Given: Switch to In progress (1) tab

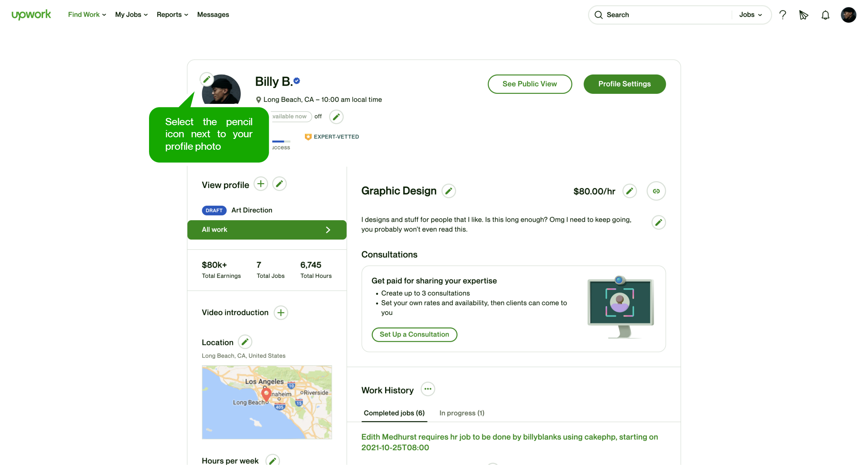Looking at the screenshot, I should coord(462,413).
